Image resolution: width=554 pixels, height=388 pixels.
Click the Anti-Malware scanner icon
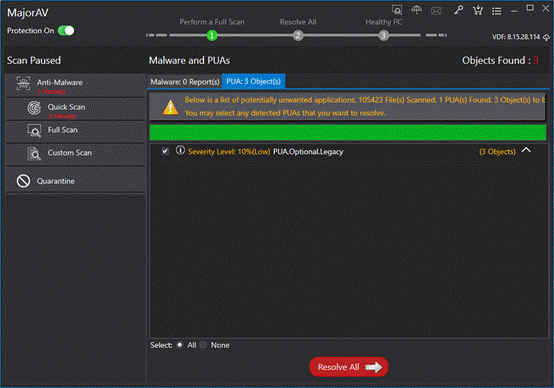[x=23, y=83]
